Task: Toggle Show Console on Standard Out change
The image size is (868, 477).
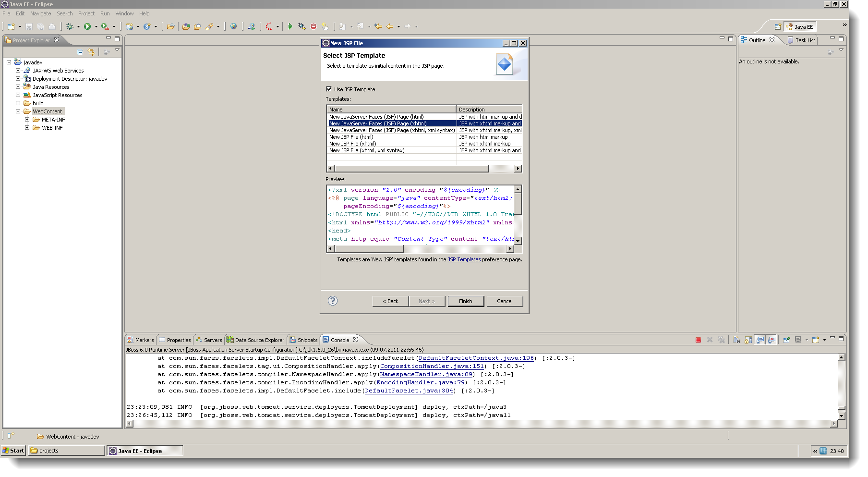Action: tap(760, 340)
